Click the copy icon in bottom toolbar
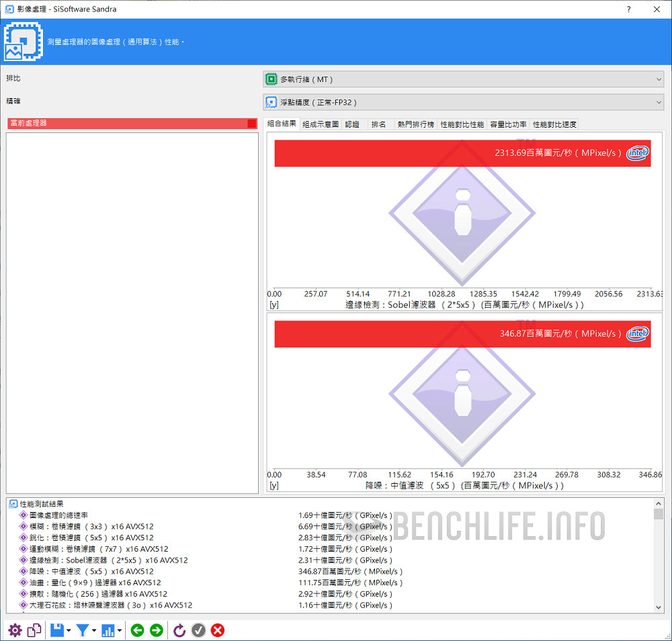Viewport: 672px width, 641px height. [34, 630]
